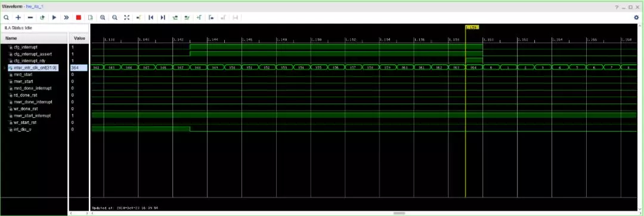Click the Previous Marker icon
The height and width of the screenshot is (216, 644).
(211, 18)
